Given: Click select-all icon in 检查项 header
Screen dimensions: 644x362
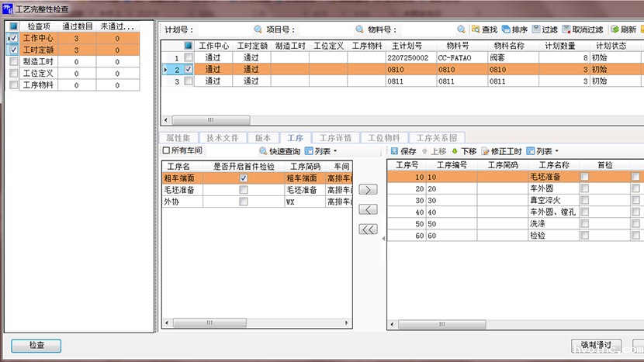Looking at the screenshot, I should 13,26.
